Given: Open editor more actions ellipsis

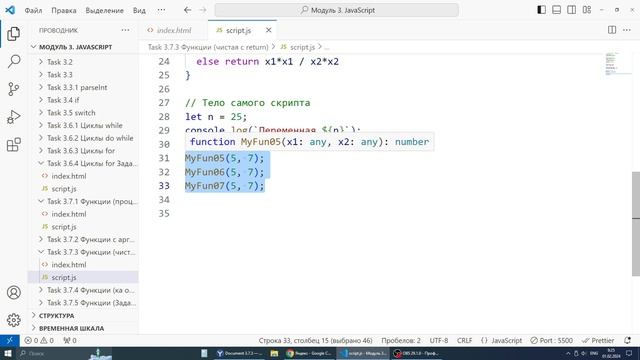Looking at the screenshot, I should [627, 30].
